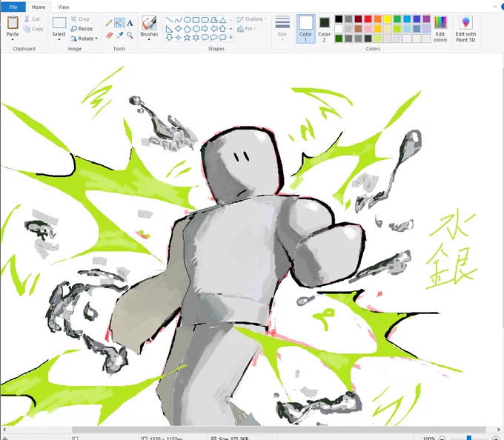
Task: Select the Pencil tool
Action: click(109, 23)
